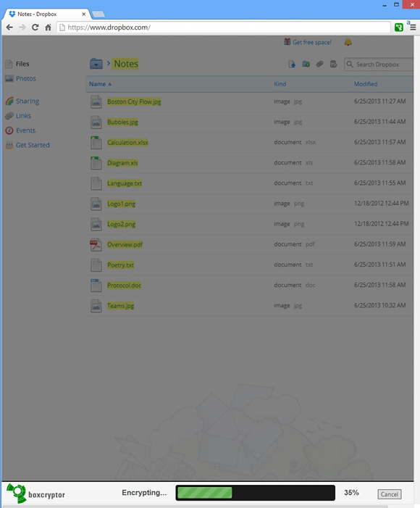Open the notifications bell icon
Viewport: 420px width, 508px height.
coord(348,42)
